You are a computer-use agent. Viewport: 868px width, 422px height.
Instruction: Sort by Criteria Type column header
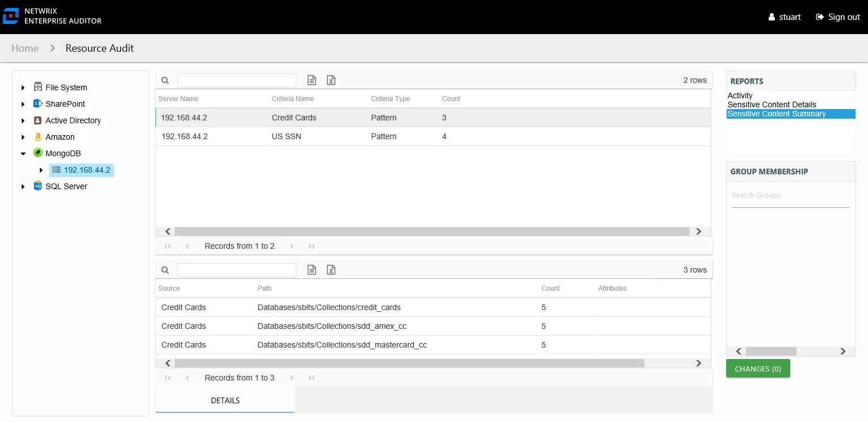pos(391,99)
